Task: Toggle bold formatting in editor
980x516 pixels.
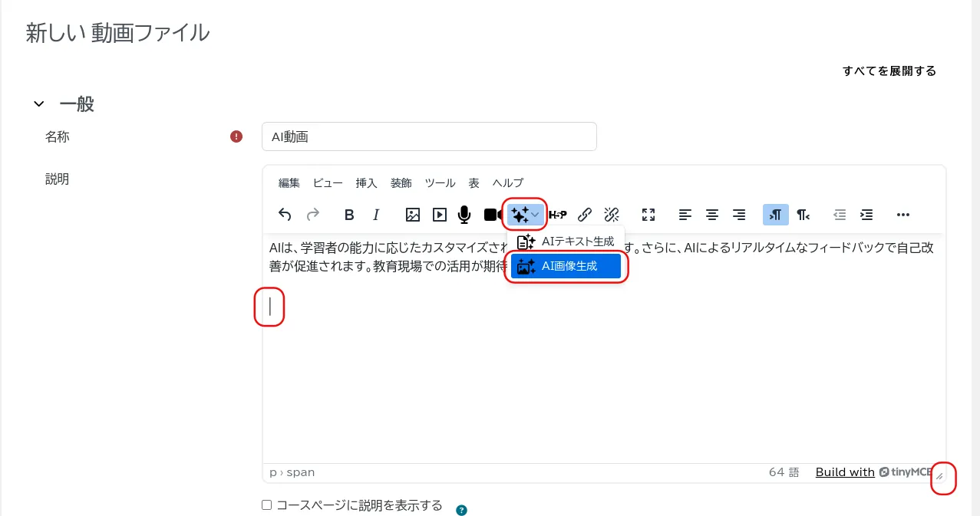Action: pyautogui.click(x=349, y=215)
